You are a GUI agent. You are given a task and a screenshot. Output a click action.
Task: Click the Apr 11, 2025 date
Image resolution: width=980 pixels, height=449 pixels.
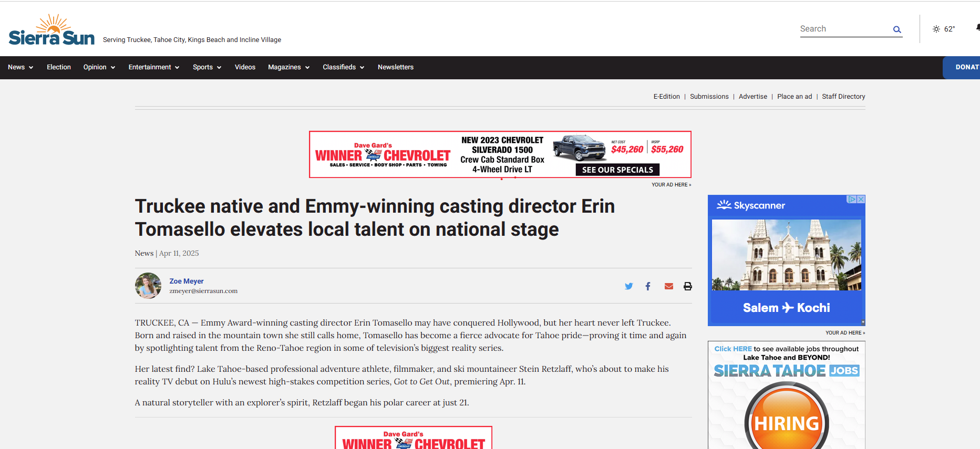point(179,253)
